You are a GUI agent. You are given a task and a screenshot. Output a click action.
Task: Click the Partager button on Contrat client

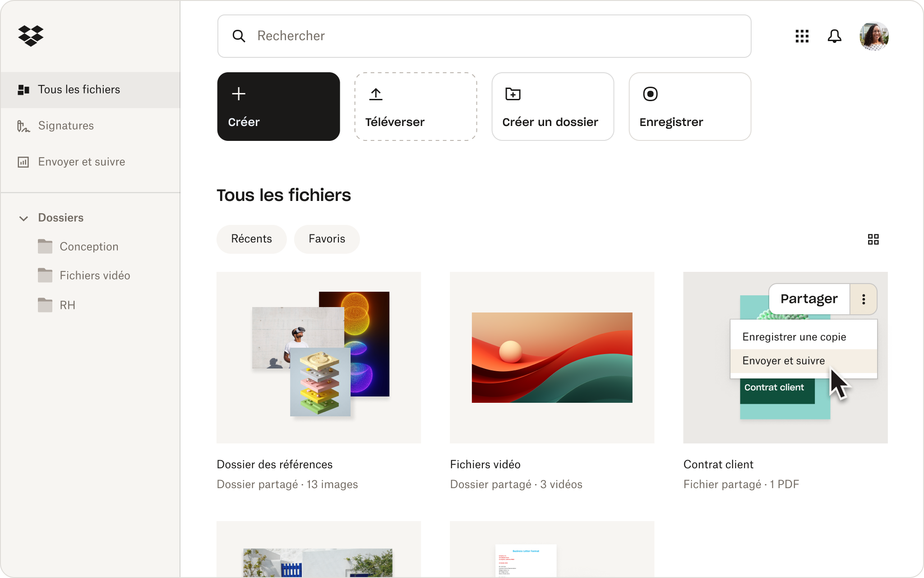pyautogui.click(x=808, y=299)
